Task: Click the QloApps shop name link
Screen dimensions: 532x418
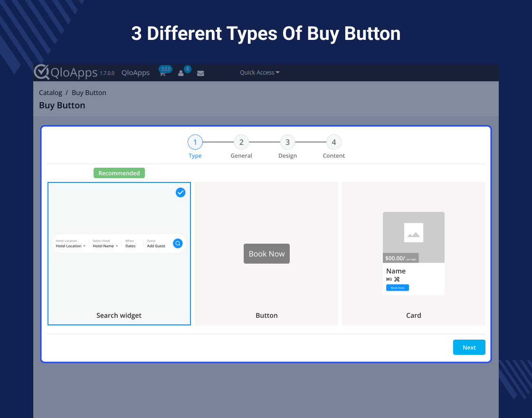Action: click(x=135, y=73)
